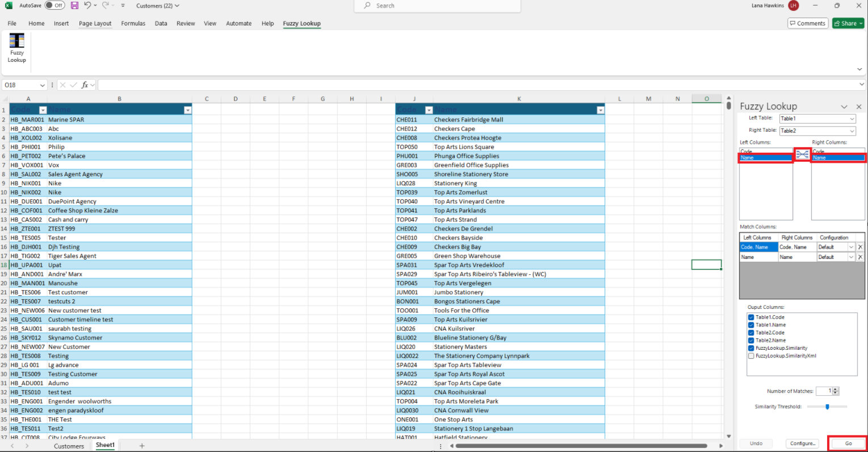Screen dimensions: 868x452
Task: Close the Fuzzy Lookup pane
Action: coord(858,107)
